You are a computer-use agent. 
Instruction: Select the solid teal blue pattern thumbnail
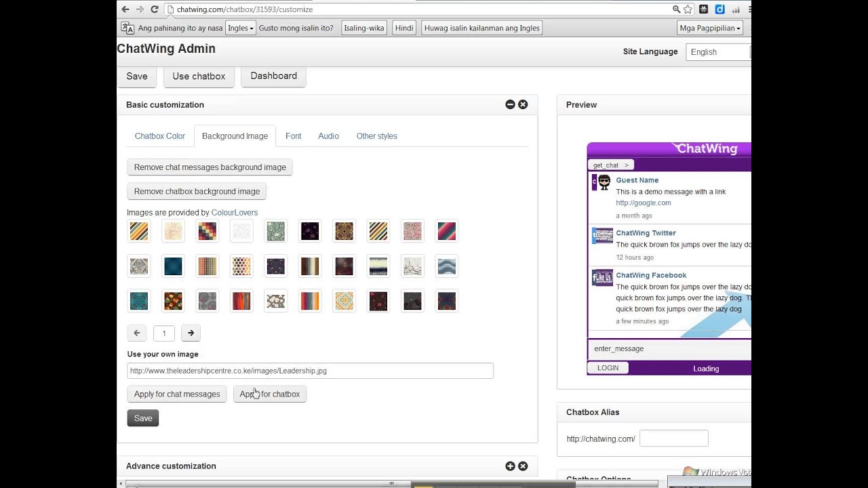pyautogui.click(x=173, y=266)
